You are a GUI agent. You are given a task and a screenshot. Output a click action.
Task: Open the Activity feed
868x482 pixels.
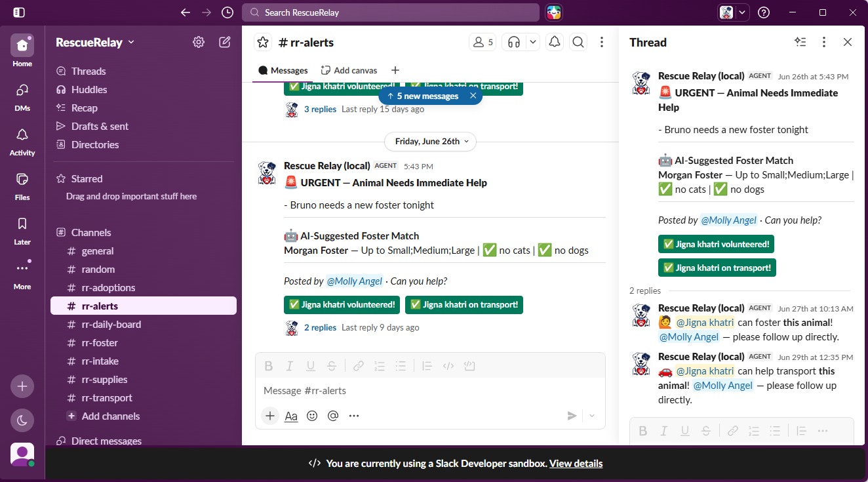pos(22,140)
